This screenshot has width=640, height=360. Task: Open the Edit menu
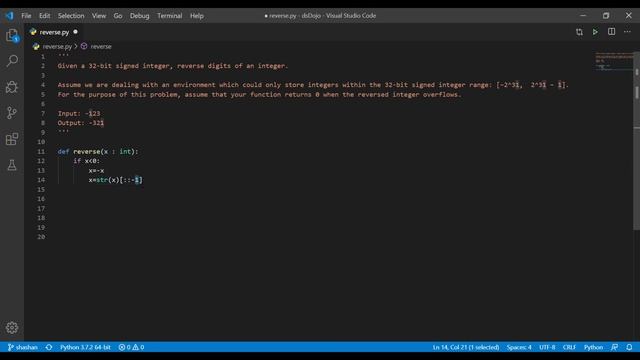coord(44,16)
